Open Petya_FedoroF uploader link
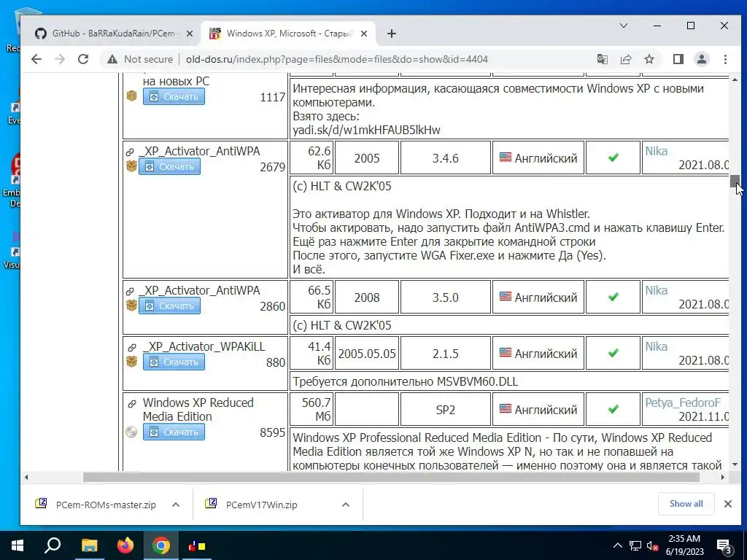Image resolution: width=747 pixels, height=560 pixels. click(683, 402)
